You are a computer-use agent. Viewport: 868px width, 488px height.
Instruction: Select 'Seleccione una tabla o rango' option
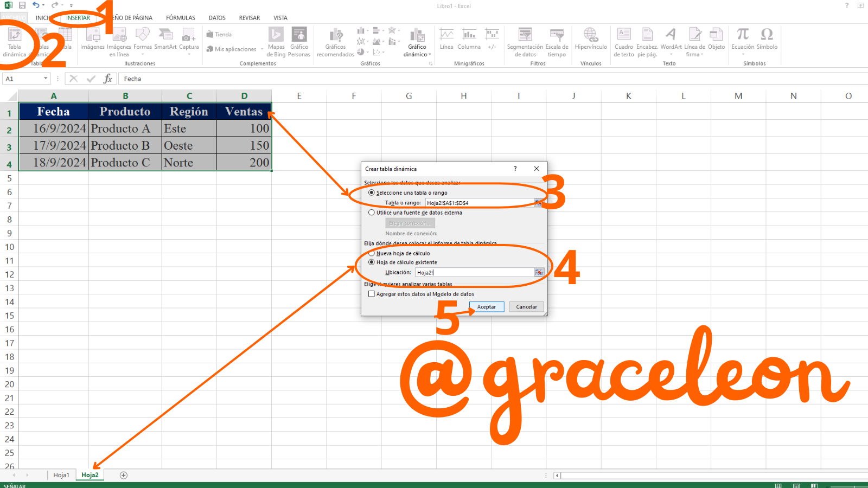click(x=372, y=192)
